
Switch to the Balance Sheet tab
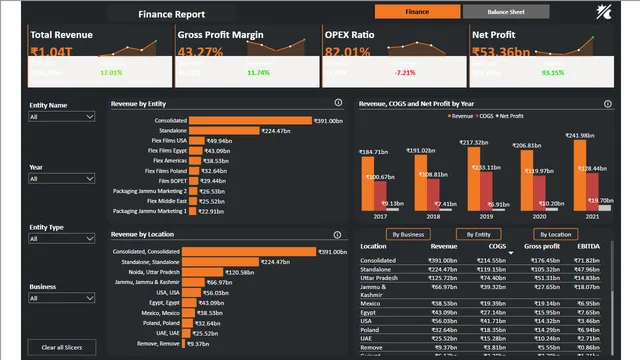(x=506, y=12)
